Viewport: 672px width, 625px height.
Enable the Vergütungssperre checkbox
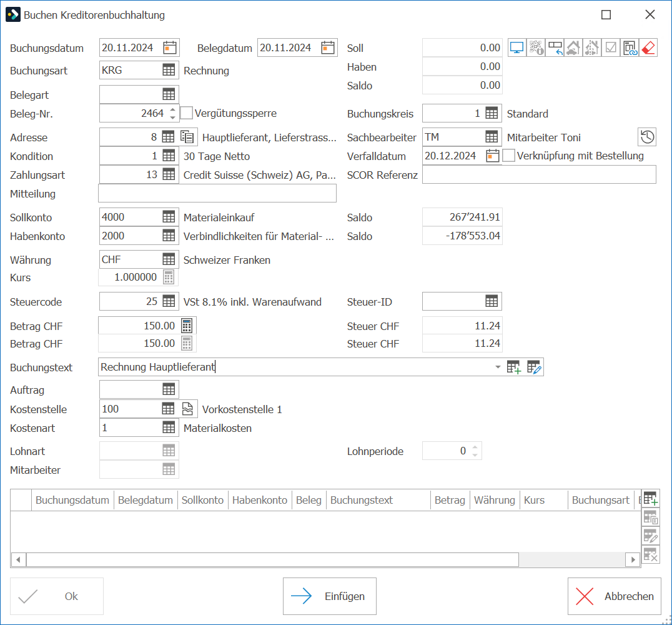[187, 113]
